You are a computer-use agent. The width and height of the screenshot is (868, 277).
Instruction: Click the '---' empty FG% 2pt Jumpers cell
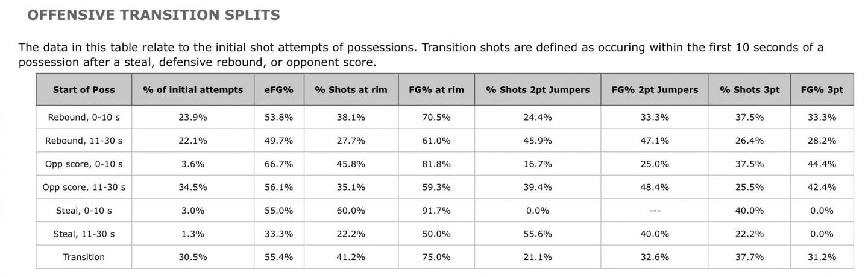655,211
